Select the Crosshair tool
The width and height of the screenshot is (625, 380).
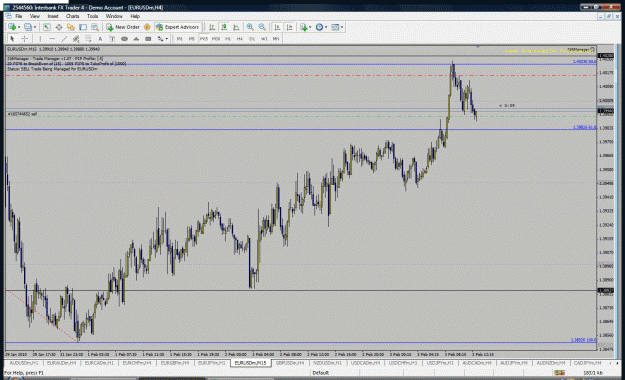[x=24, y=39]
